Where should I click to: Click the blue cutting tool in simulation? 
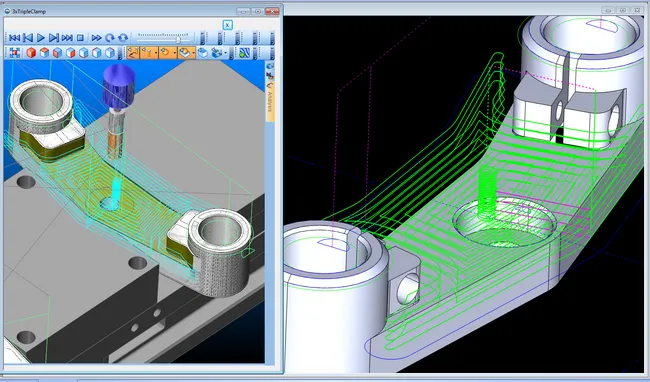[x=119, y=87]
